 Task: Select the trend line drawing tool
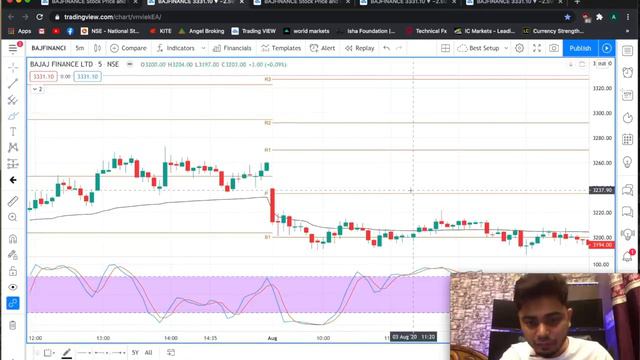(13, 84)
